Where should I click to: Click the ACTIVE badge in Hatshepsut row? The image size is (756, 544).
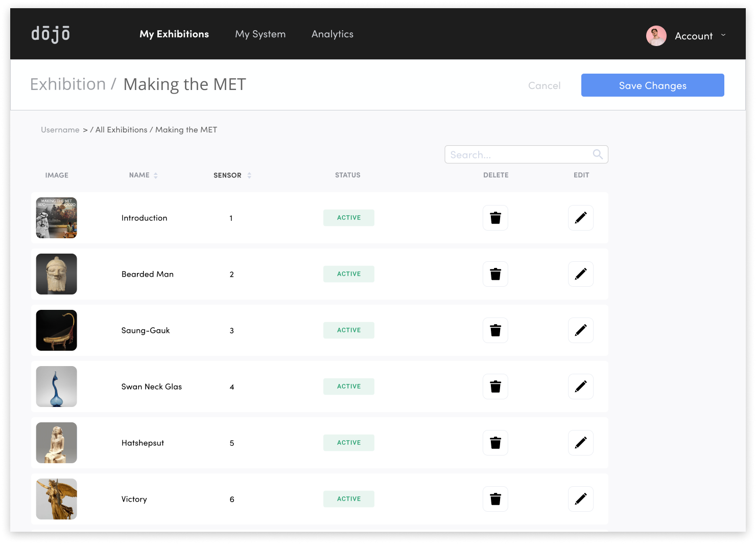[x=349, y=443]
